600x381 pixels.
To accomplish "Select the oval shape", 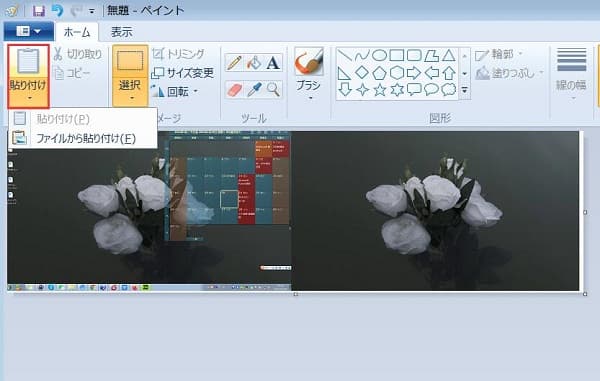I will (379, 55).
